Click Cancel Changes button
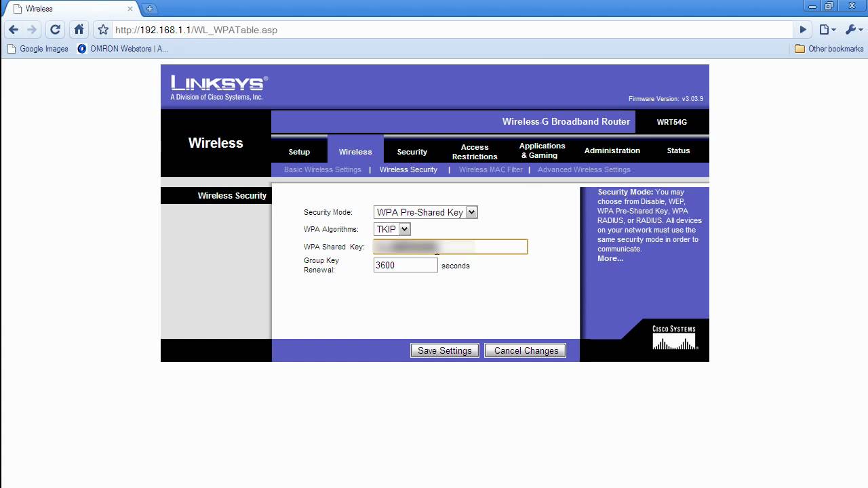The image size is (868, 488). click(526, 350)
